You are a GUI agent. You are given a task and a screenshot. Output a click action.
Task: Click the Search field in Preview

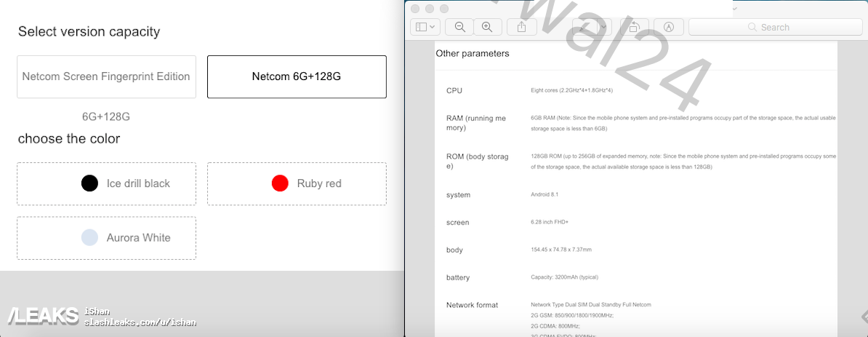[775, 27]
